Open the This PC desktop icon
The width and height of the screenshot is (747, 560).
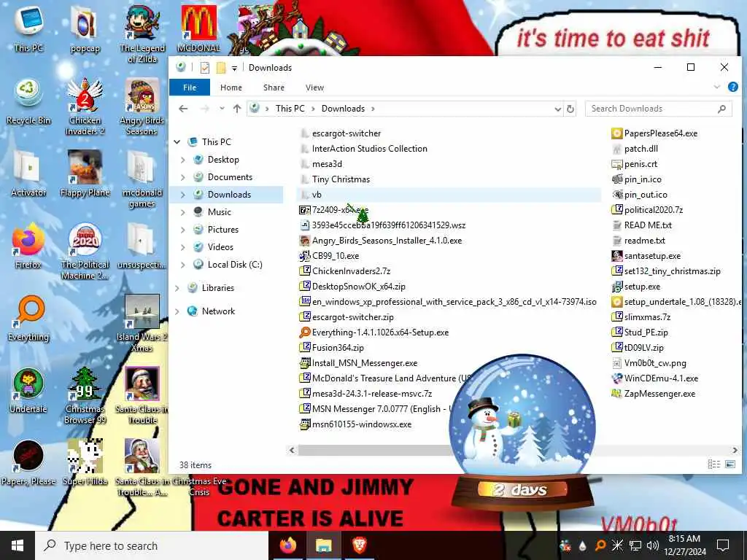tap(28, 28)
